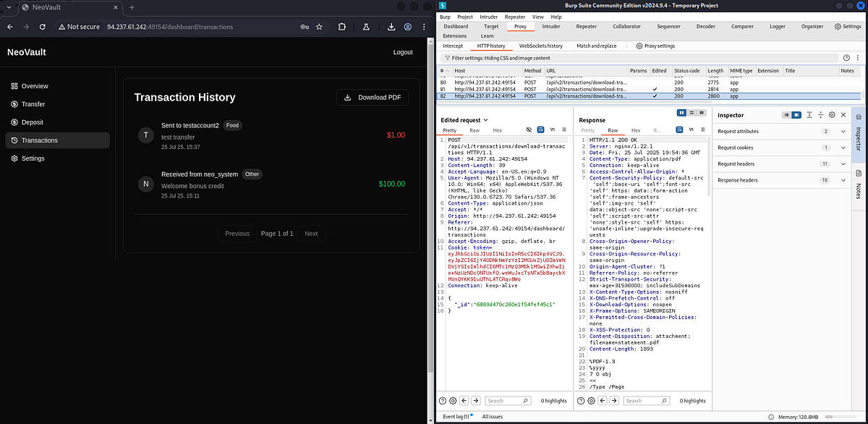868x424 pixels.
Task: Switch to side-by-side request/response layout
Action: pos(682,113)
